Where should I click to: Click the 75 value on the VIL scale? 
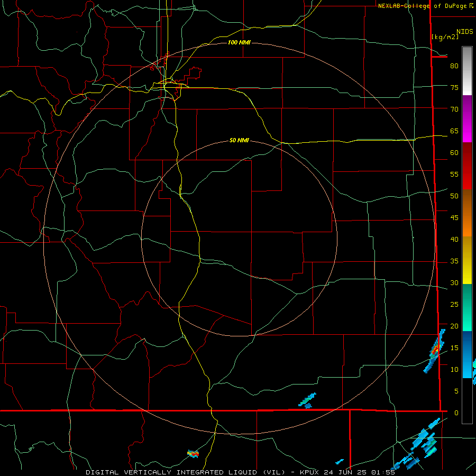click(x=454, y=87)
